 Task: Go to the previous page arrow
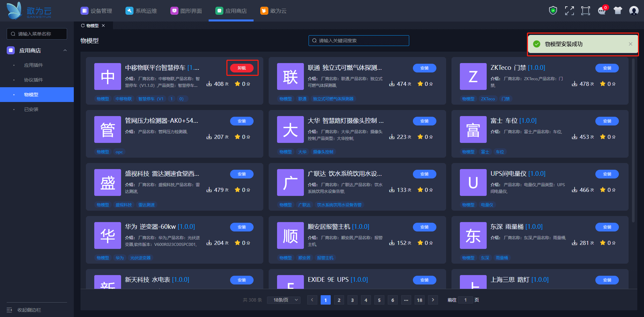pos(312,300)
